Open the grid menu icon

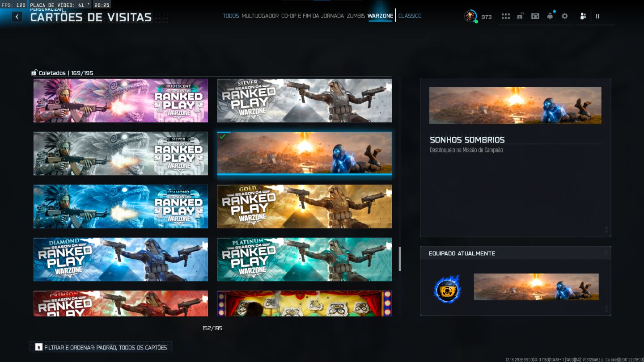506,16
